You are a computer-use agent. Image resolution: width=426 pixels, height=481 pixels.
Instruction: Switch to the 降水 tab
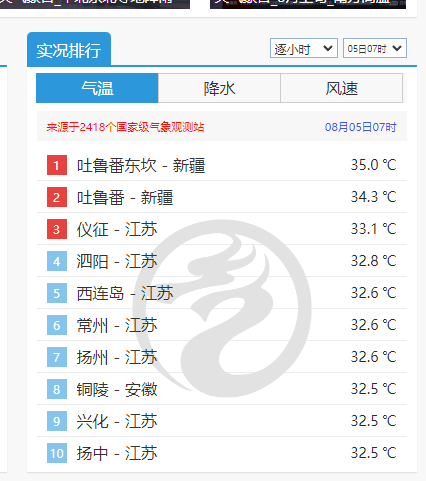tap(219, 88)
